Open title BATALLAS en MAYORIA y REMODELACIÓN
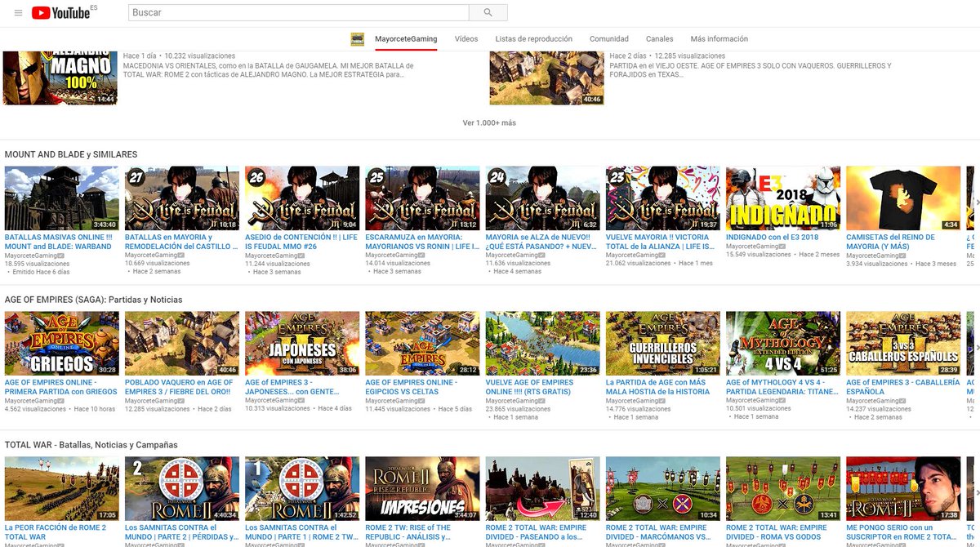The image size is (980, 547). 181,242
